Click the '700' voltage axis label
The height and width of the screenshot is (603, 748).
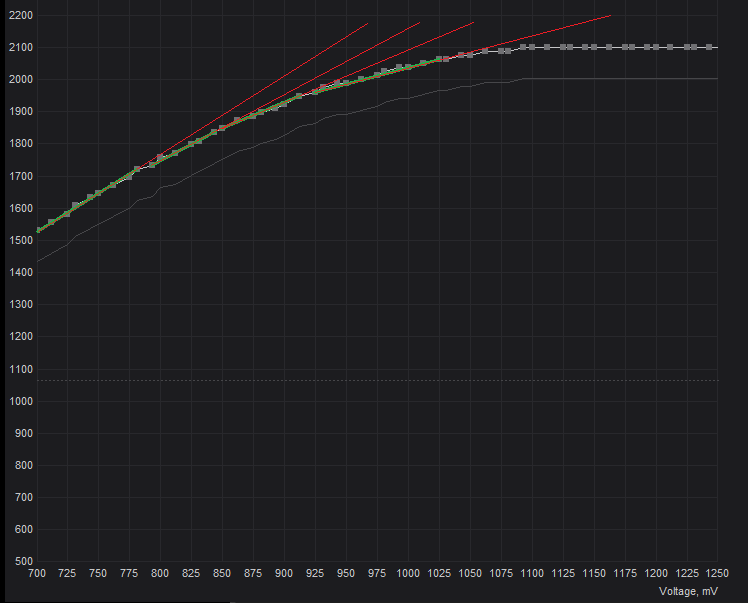[37, 573]
